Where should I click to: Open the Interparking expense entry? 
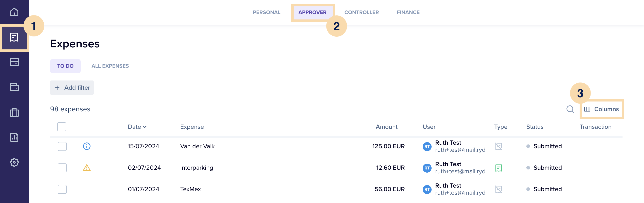[197, 168]
